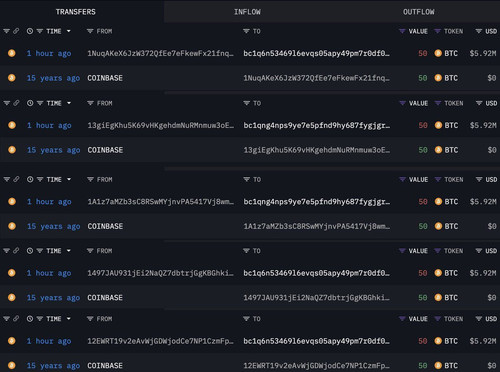Viewport: 500px width, 372px height.
Task: Open recipient 12EWRT19v2eA in the COINBASE row
Action: click(x=316, y=366)
